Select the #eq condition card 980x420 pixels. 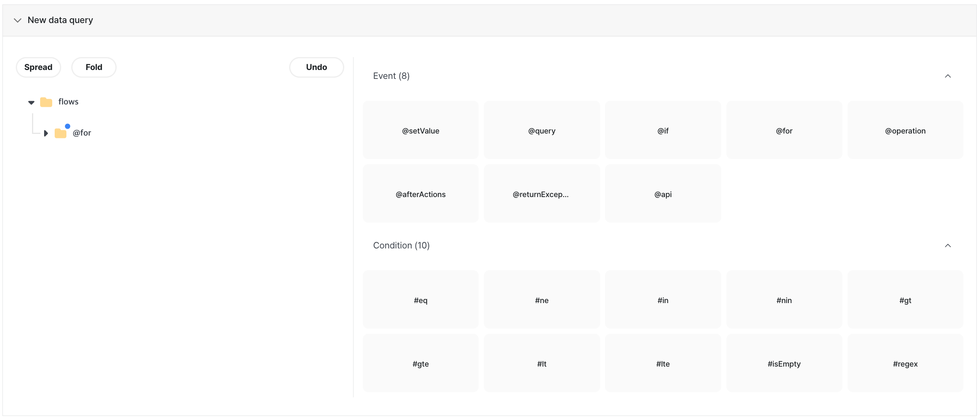point(421,300)
